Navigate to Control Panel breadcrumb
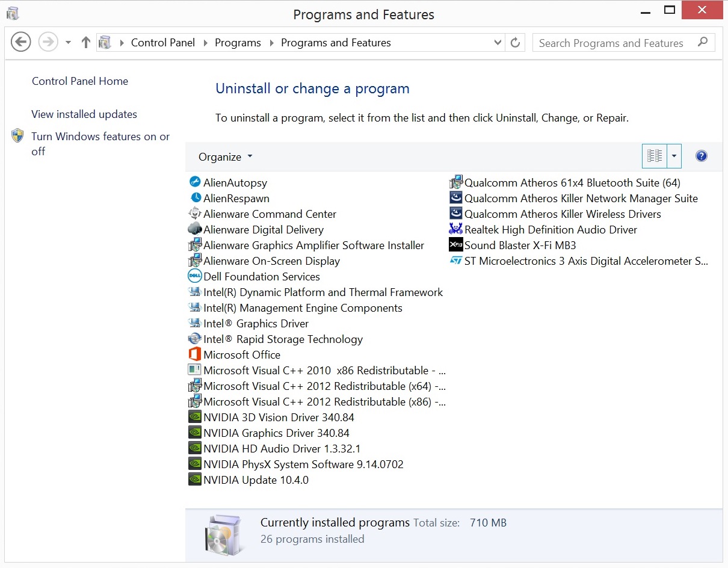 (x=163, y=43)
